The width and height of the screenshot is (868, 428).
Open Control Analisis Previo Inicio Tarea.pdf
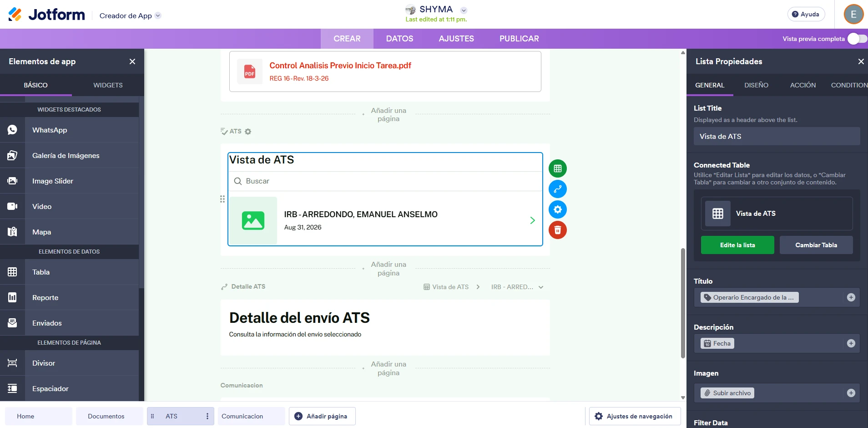[x=340, y=66]
